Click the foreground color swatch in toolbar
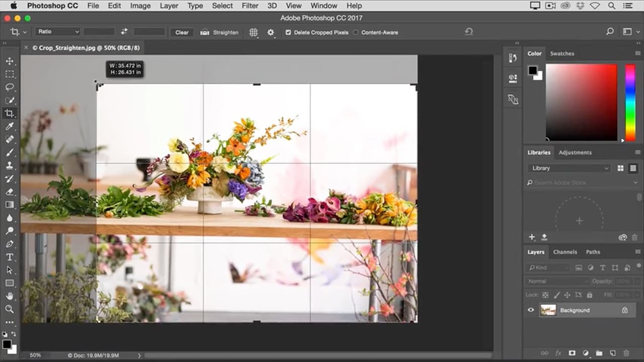Viewport: 644px width, 362px height. tap(7, 344)
